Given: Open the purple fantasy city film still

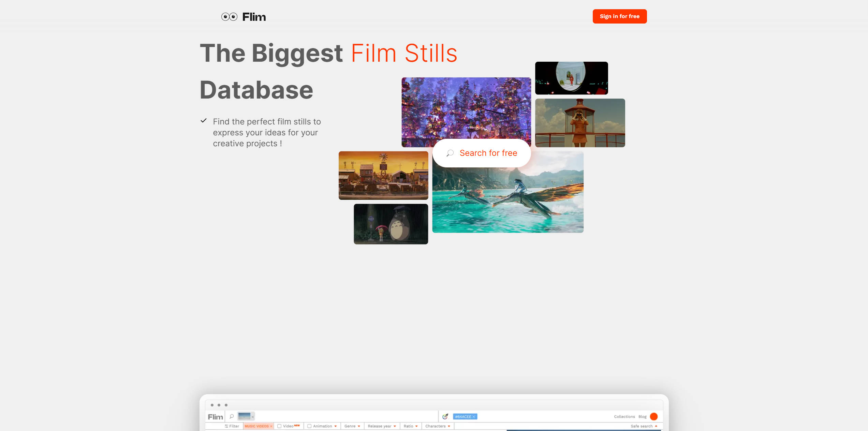Looking at the screenshot, I should point(466,112).
